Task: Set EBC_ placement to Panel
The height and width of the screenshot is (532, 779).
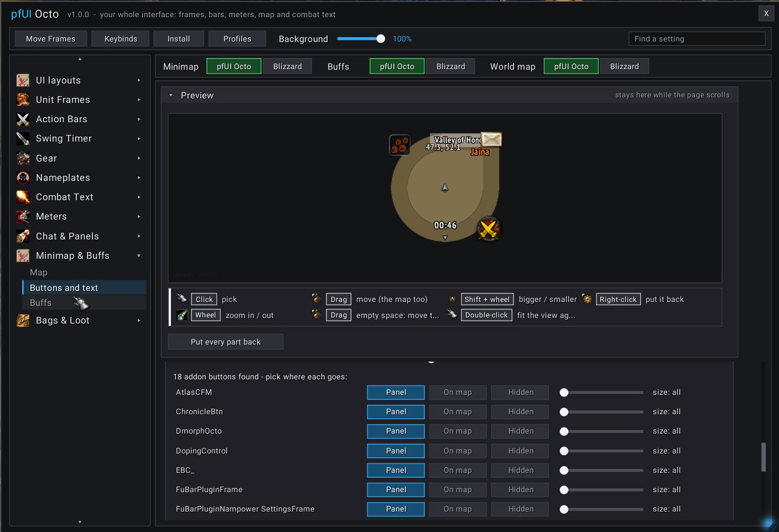Action: click(x=396, y=471)
